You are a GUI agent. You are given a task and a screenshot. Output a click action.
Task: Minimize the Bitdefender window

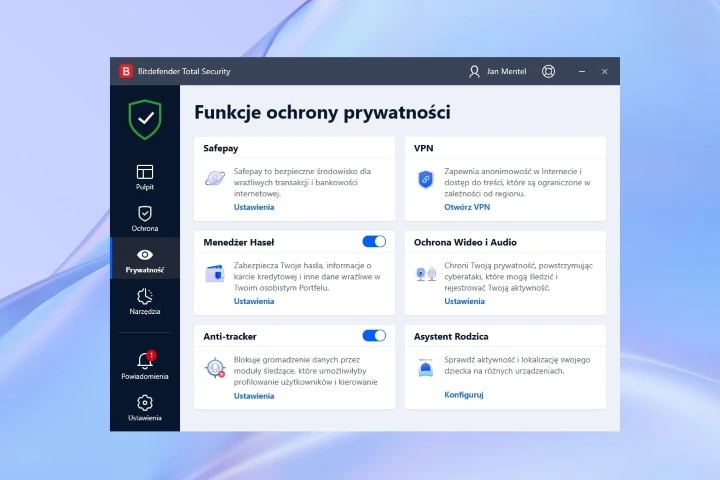coord(582,71)
